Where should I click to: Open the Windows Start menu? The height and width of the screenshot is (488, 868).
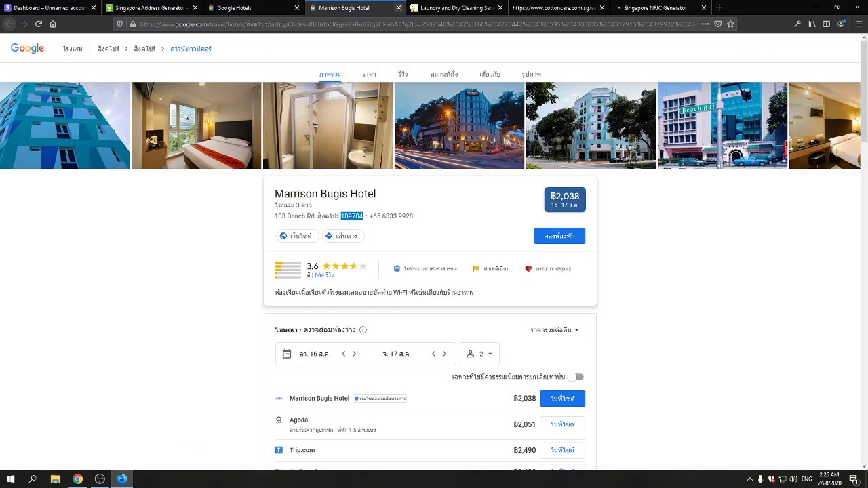click(11, 479)
